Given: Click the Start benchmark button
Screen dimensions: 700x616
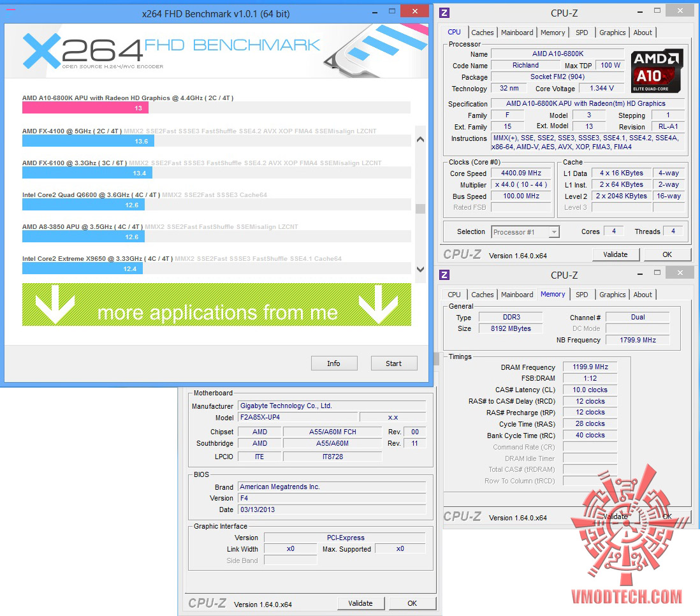Looking at the screenshot, I should 394,363.
